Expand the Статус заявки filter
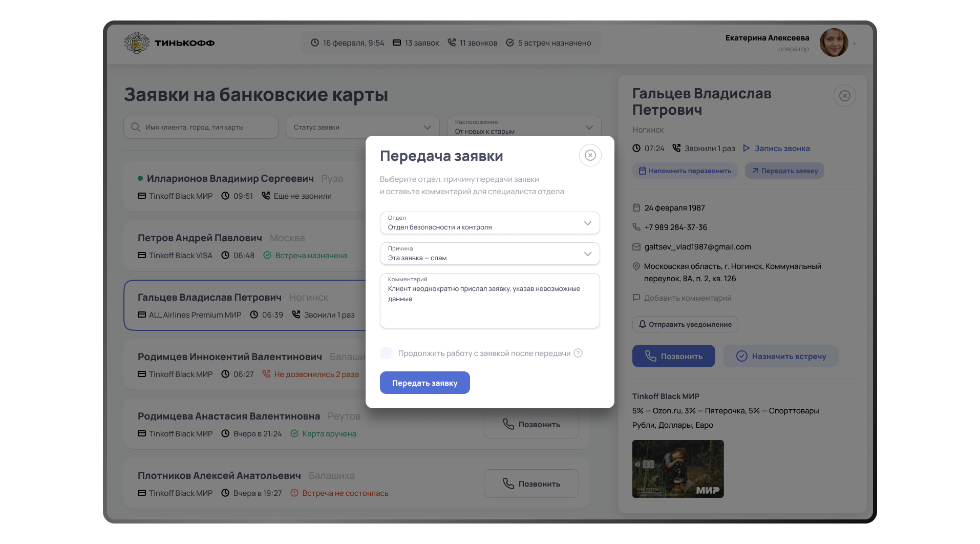This screenshot has width=980, height=544. click(x=363, y=127)
